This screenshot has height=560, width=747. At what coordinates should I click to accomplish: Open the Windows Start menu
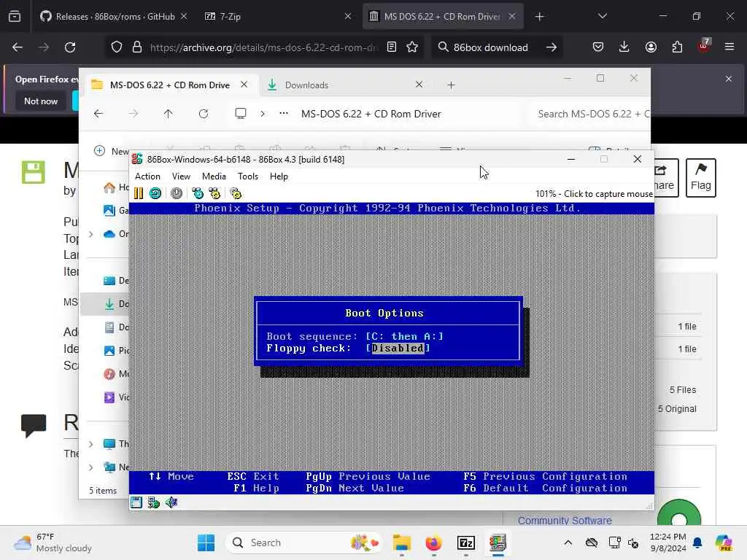click(x=206, y=542)
